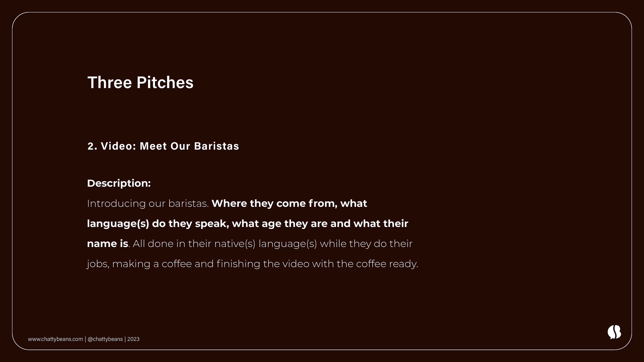Click the 2023 year in footer
Viewport: 644px width, 362px height.
[133, 339]
